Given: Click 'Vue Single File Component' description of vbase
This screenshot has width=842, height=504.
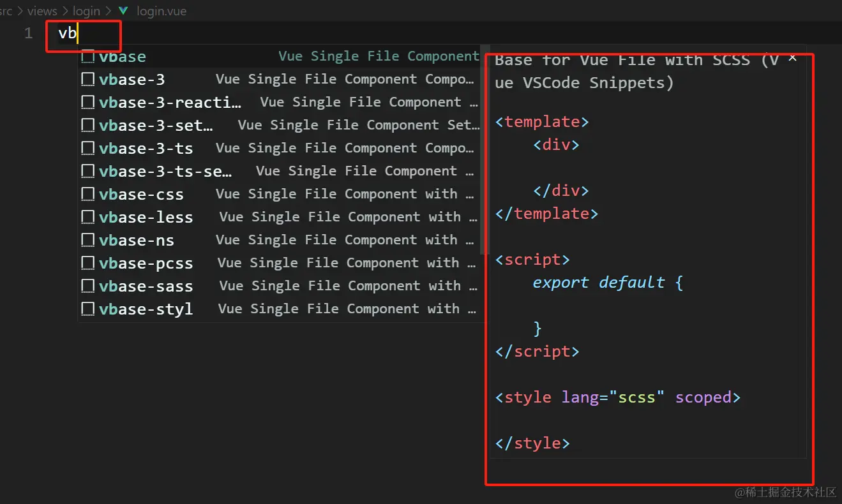Looking at the screenshot, I should click(x=379, y=56).
